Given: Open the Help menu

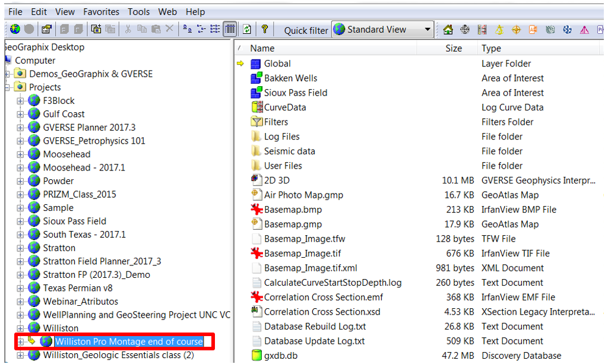Looking at the screenshot, I should point(195,12).
